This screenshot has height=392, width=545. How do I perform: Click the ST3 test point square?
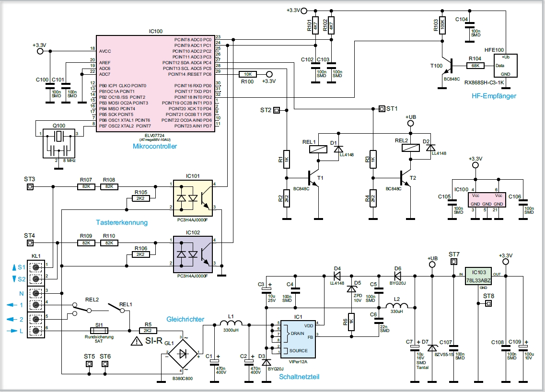pyautogui.click(x=30, y=187)
